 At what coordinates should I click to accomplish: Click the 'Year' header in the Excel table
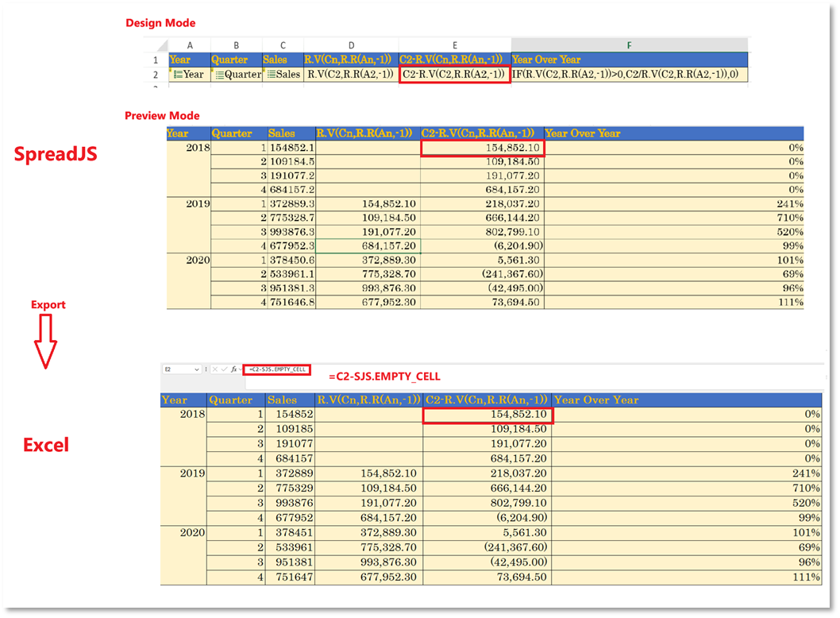[x=183, y=400]
